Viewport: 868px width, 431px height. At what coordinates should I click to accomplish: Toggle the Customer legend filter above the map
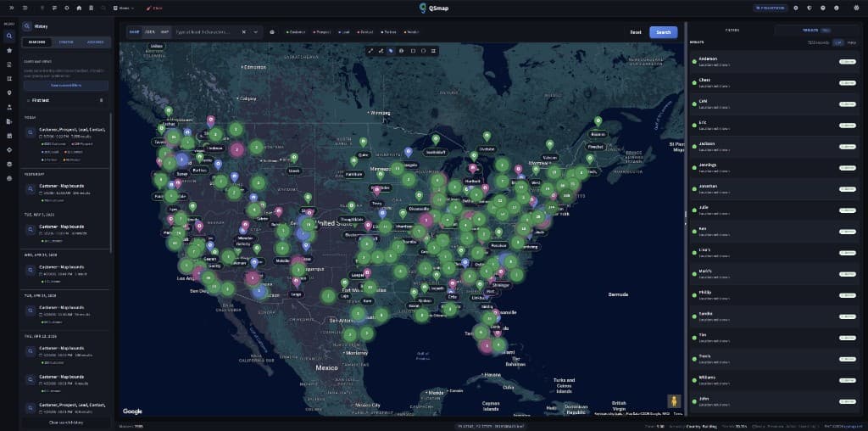coord(297,32)
